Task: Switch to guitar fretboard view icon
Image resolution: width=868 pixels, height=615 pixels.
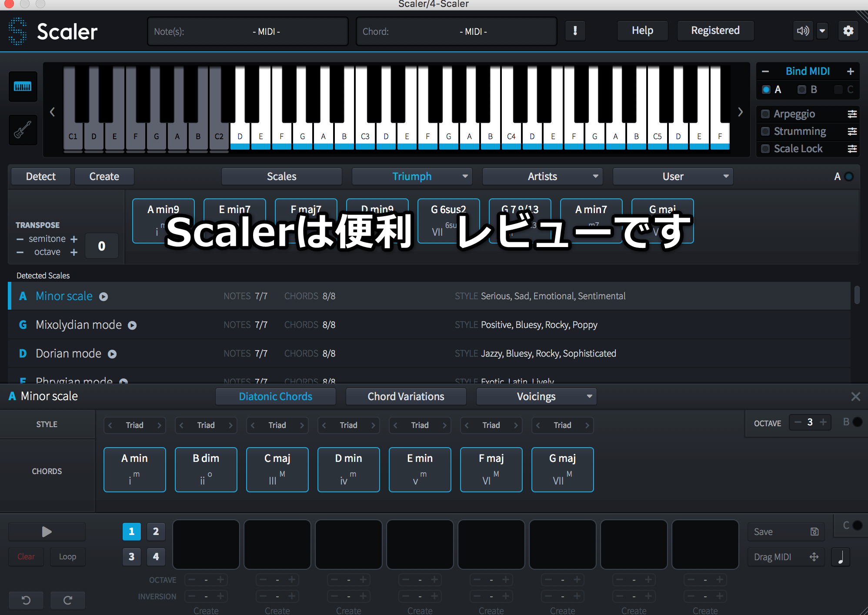Action: coord(23,130)
